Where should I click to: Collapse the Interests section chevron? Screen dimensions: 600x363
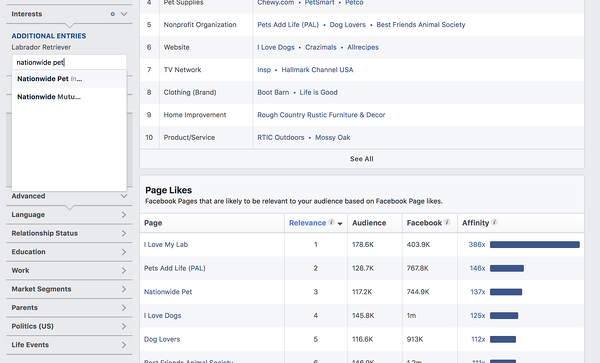pos(124,14)
